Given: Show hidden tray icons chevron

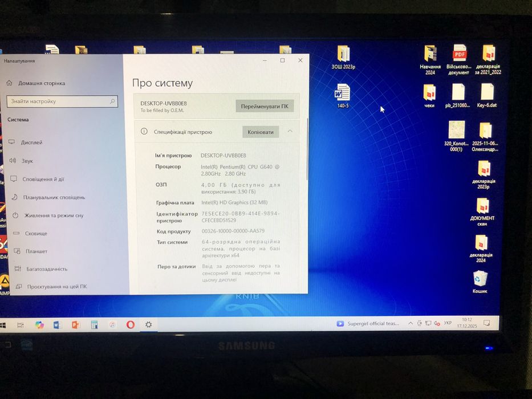Looking at the screenshot, I should click(410, 323).
